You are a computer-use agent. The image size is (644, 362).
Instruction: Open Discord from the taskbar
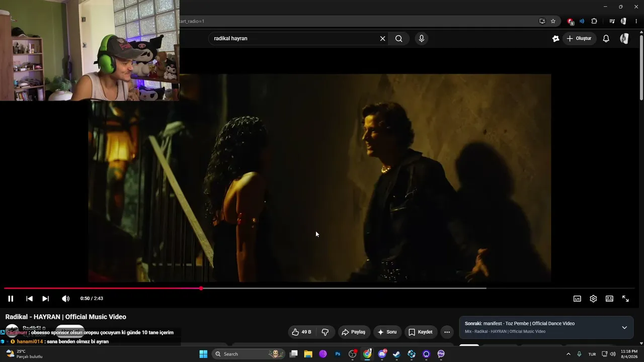[x=382, y=354]
